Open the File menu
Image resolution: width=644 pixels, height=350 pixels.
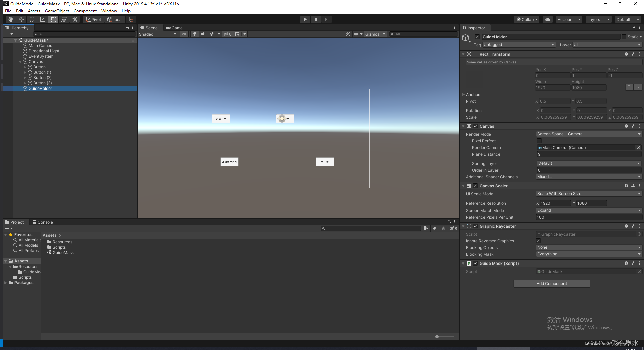point(8,11)
